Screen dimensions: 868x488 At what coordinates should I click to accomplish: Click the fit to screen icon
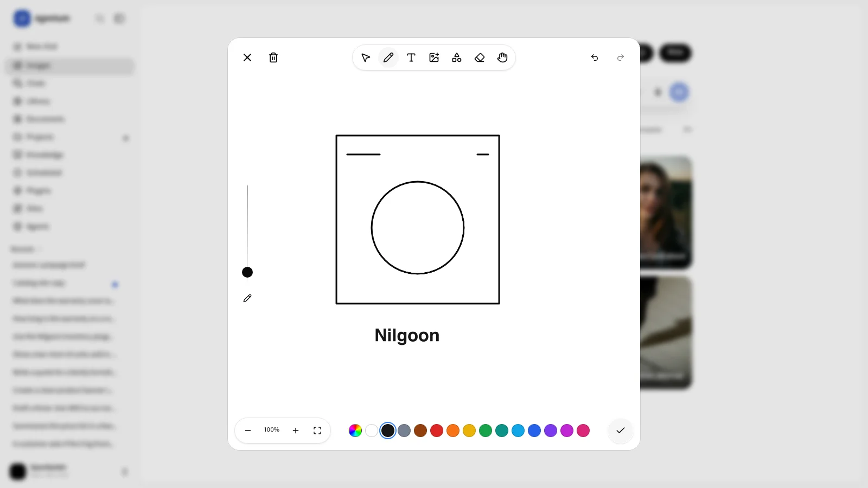(317, 431)
